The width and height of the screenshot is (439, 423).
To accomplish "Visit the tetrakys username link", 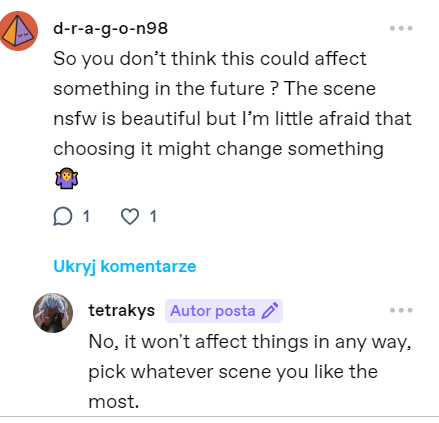I will 122,310.
